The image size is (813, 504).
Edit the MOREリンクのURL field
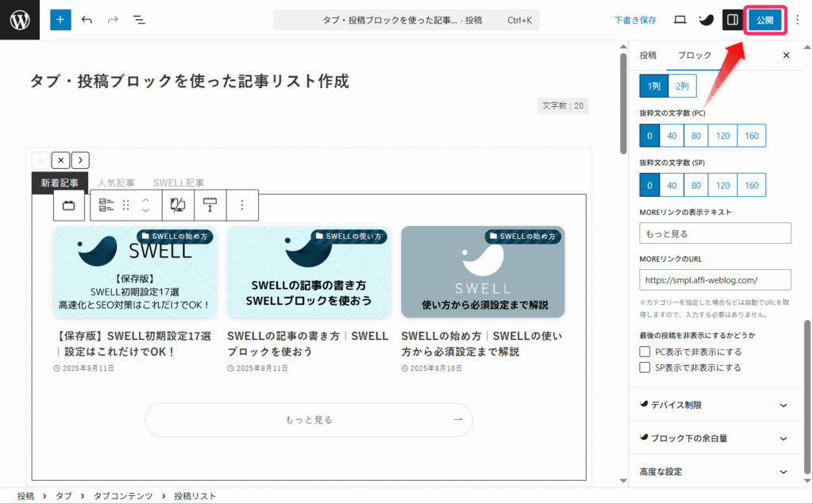pyautogui.click(x=715, y=280)
